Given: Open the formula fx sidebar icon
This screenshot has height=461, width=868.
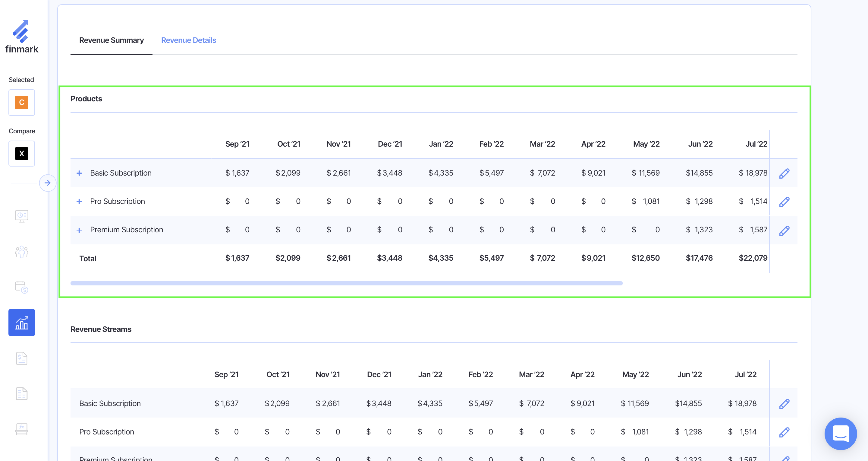Looking at the screenshot, I should (x=22, y=429).
